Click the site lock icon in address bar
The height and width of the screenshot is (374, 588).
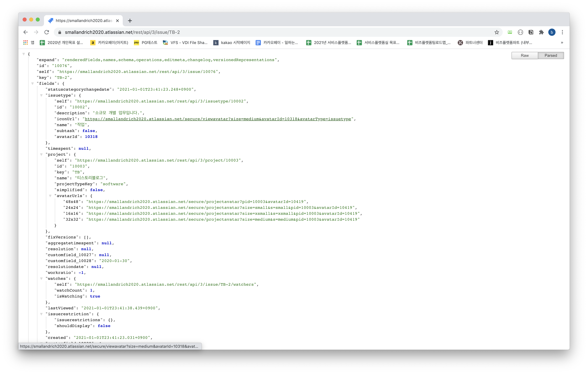[60, 32]
